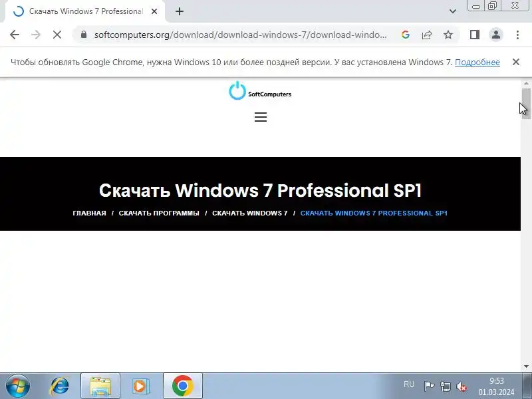This screenshot has height=399, width=532.
Task: Open the Windows Start button
Action: pos(17,386)
